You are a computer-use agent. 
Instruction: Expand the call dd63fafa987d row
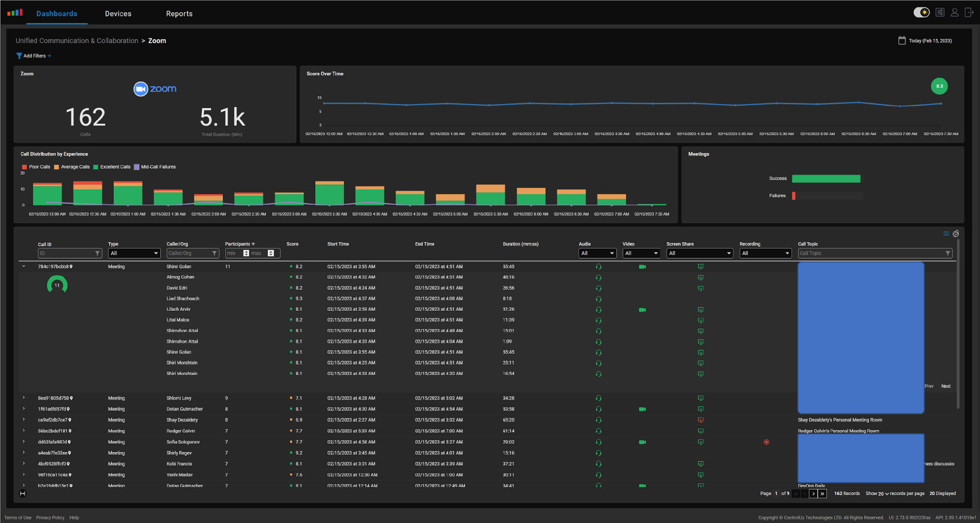pos(24,442)
